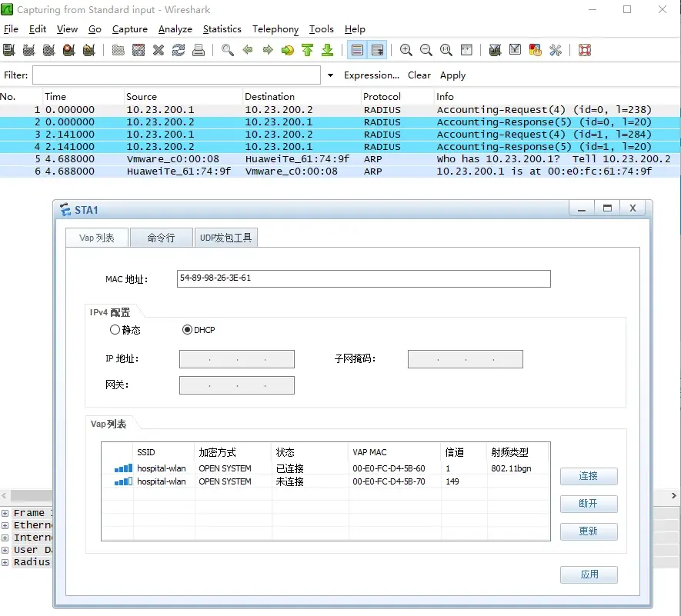Expand the Radius protocol tree entry
The height and width of the screenshot is (616, 681).
point(5,562)
